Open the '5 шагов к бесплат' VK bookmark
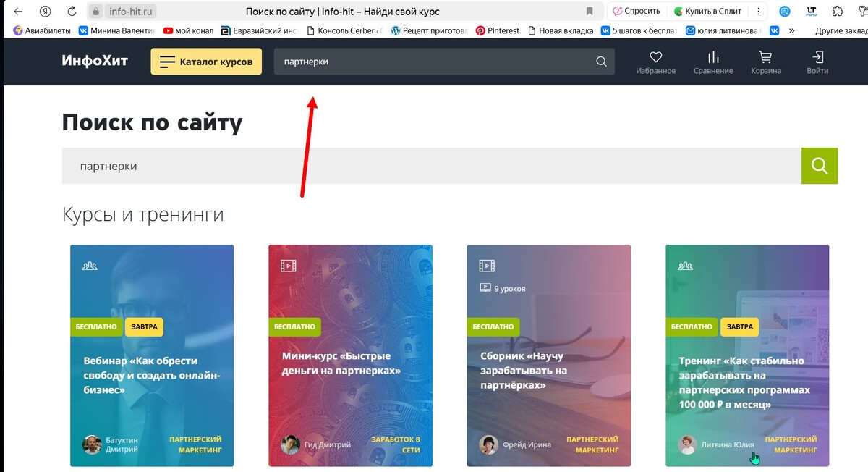 pos(639,30)
